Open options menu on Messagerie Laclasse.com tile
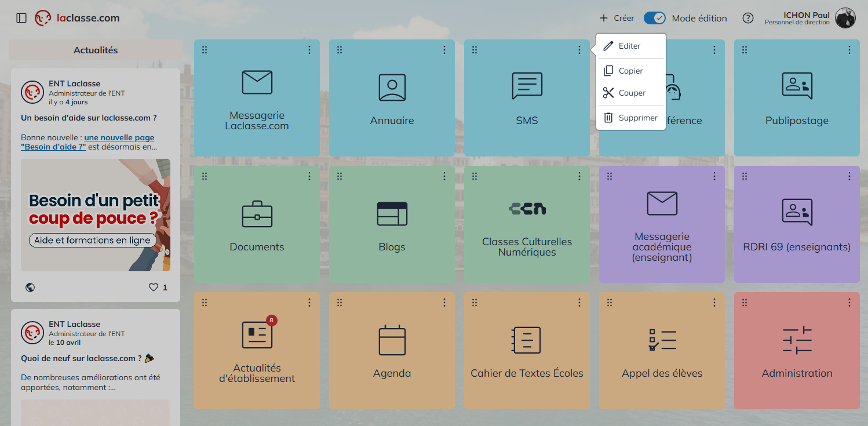Screen dimensions: 868x426 coord(309,50)
